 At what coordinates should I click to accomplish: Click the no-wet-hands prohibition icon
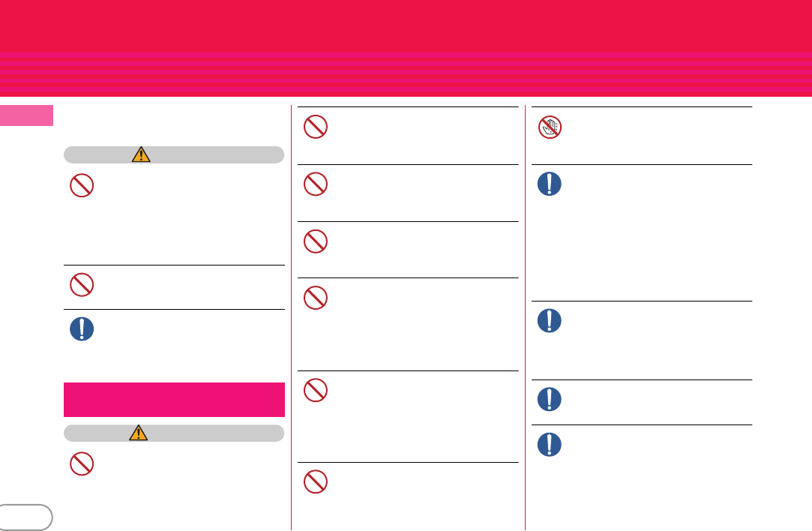coord(550,127)
